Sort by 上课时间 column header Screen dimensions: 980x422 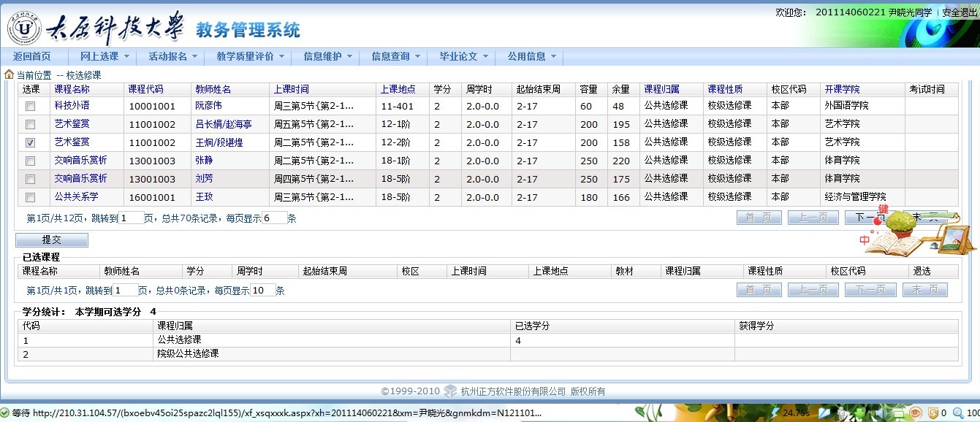(x=292, y=89)
